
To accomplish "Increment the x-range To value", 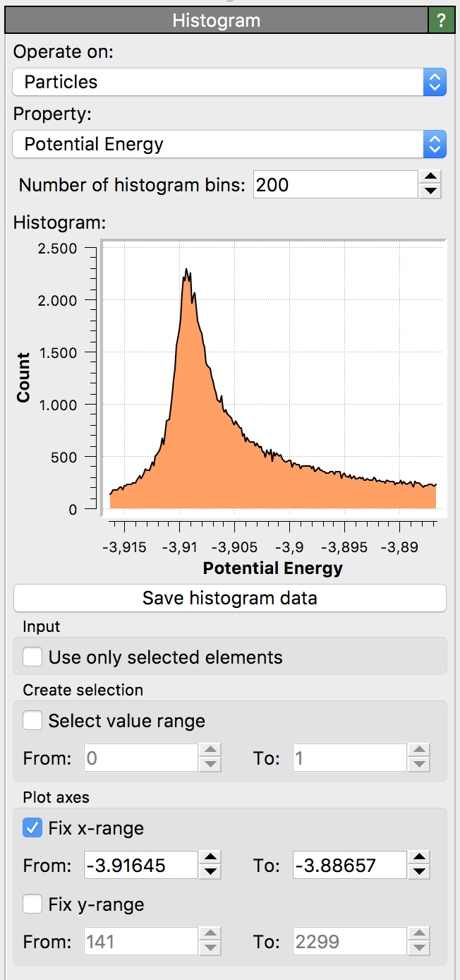I will (x=419, y=859).
